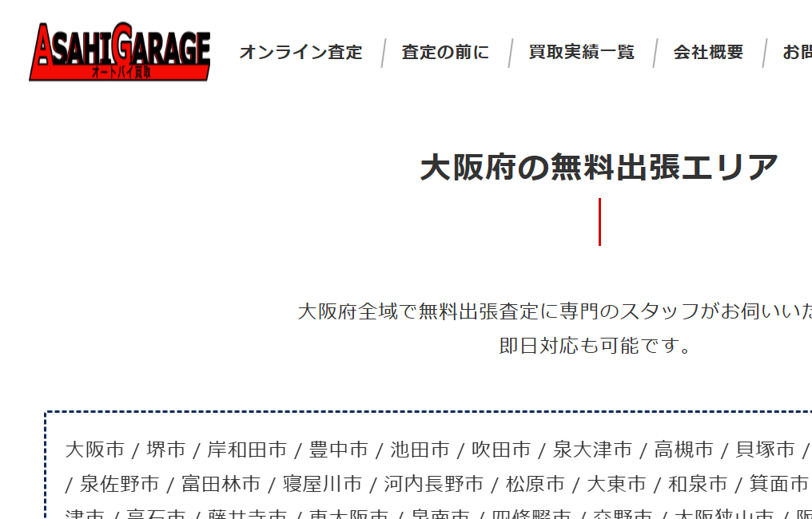
Task: Open the オンライン査定 menu item
Action: 301,52
